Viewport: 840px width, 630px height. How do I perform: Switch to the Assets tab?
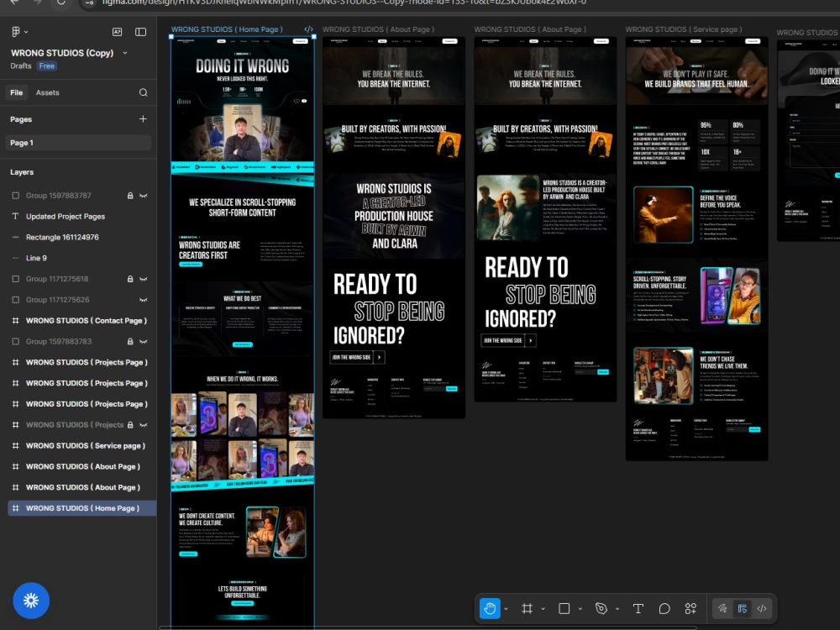(x=47, y=92)
